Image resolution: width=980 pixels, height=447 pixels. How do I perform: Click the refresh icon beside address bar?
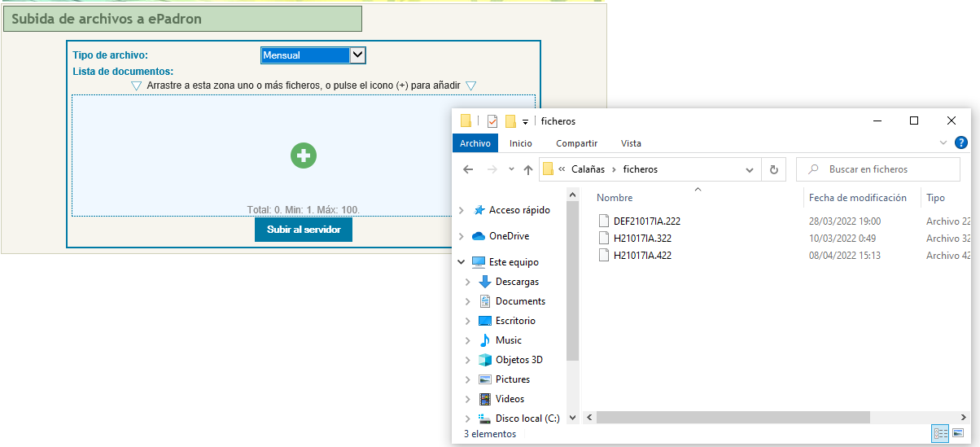coord(774,169)
